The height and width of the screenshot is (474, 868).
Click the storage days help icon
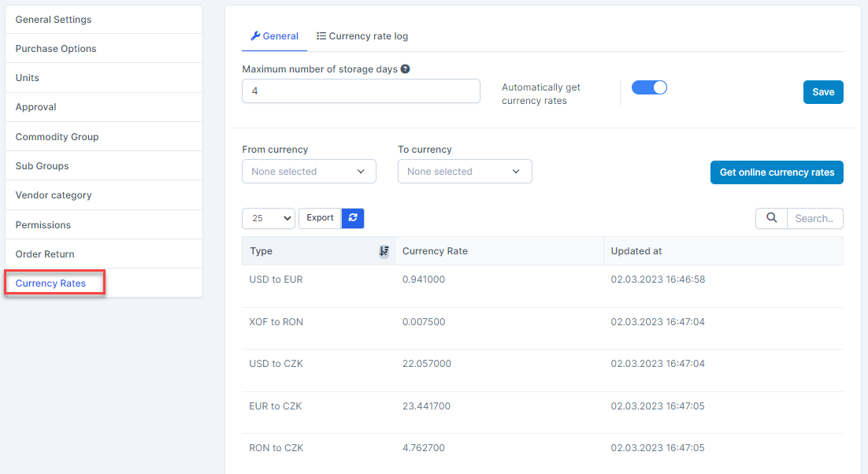point(405,69)
